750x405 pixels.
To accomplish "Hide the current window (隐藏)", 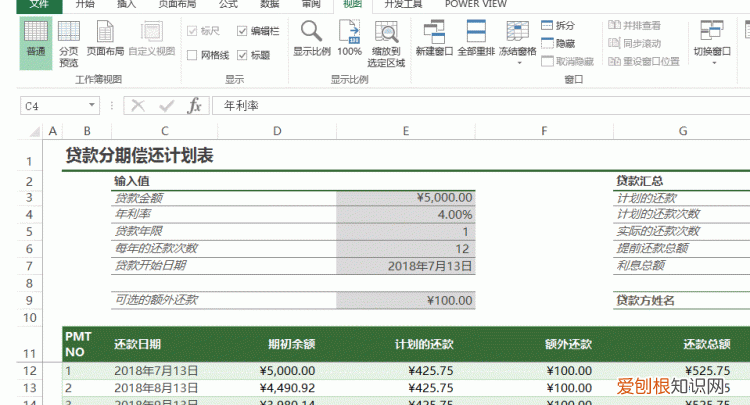I will (558, 44).
